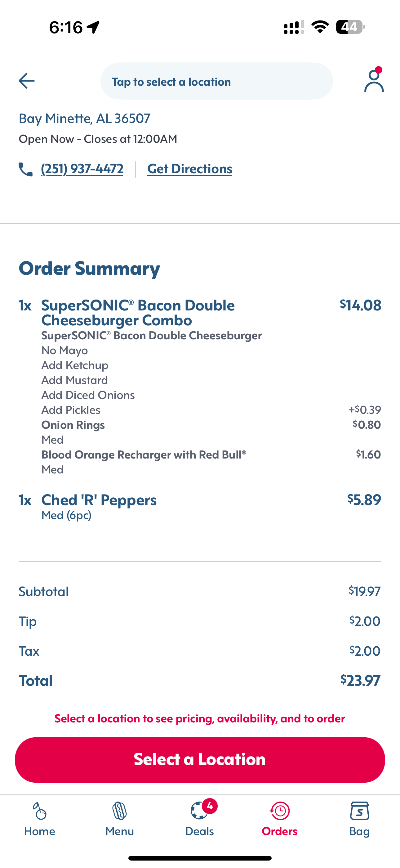Tap the Bay Minette, AL 36507 address
The image size is (400, 868).
(85, 118)
